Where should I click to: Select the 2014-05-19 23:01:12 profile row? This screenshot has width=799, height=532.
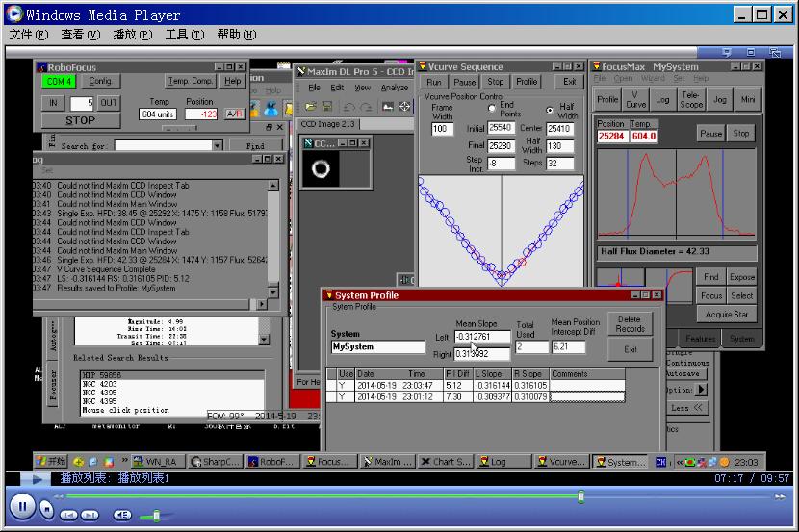tap(476, 396)
